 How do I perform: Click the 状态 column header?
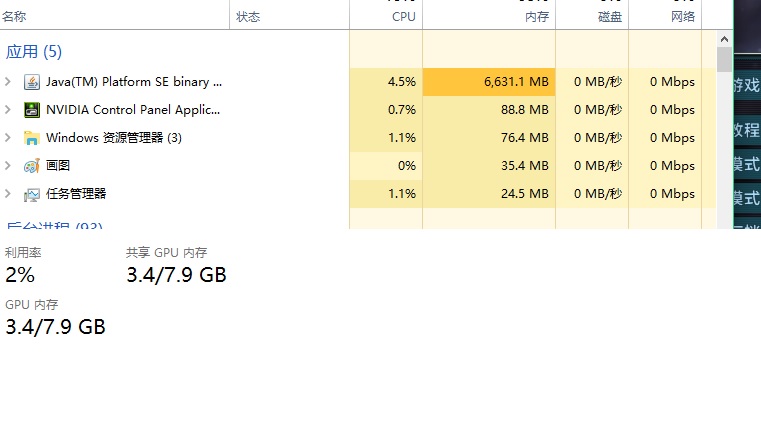coord(248,16)
